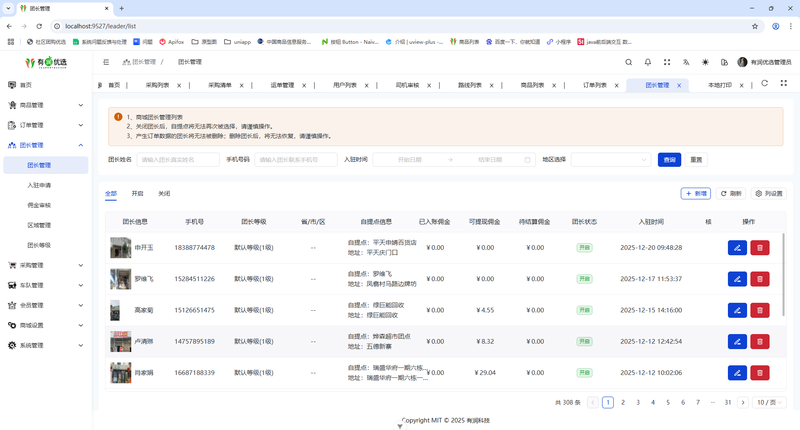The image size is (800, 430).
Task: Select the 开启 status filter tab
Action: (x=137, y=193)
